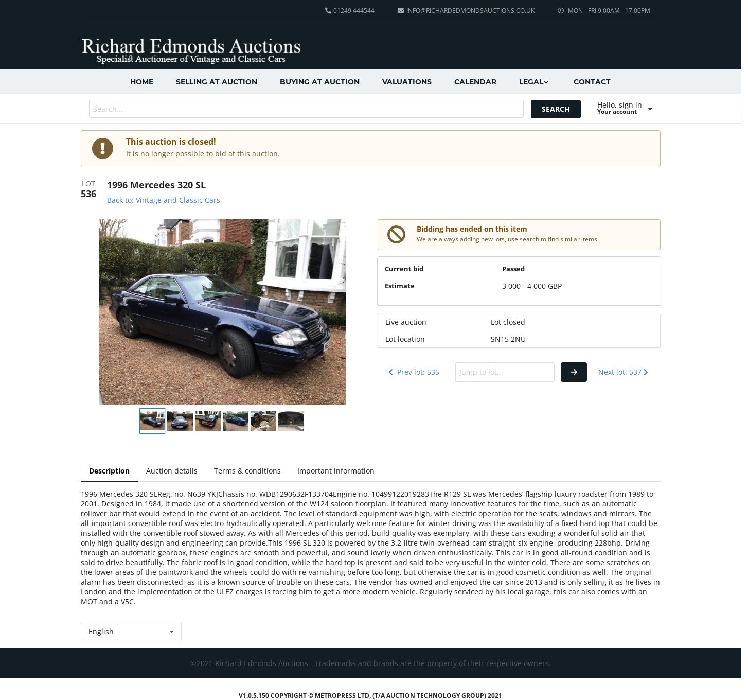The width and height of the screenshot is (748, 700).
Task: Select the second car thumbnail image
Action: 180,421
